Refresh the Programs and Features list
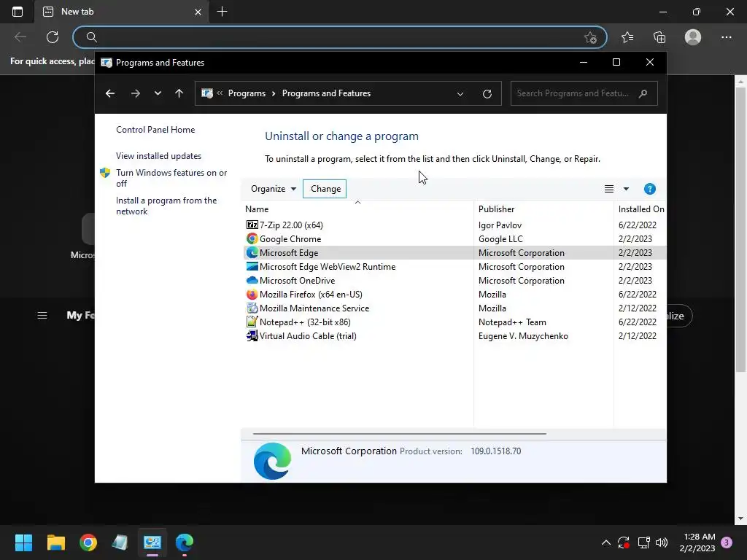The height and width of the screenshot is (560, 747). 487,94
